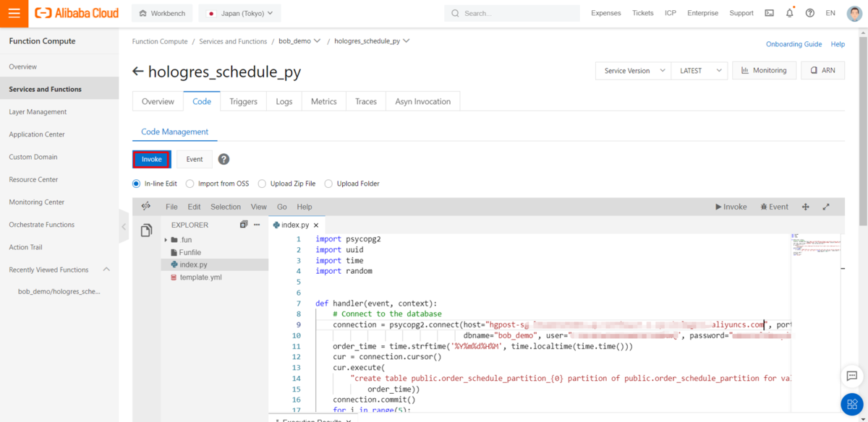Go back using the arrow beside hologres_schedule_py
This screenshot has height=422, width=868.
pyautogui.click(x=138, y=72)
